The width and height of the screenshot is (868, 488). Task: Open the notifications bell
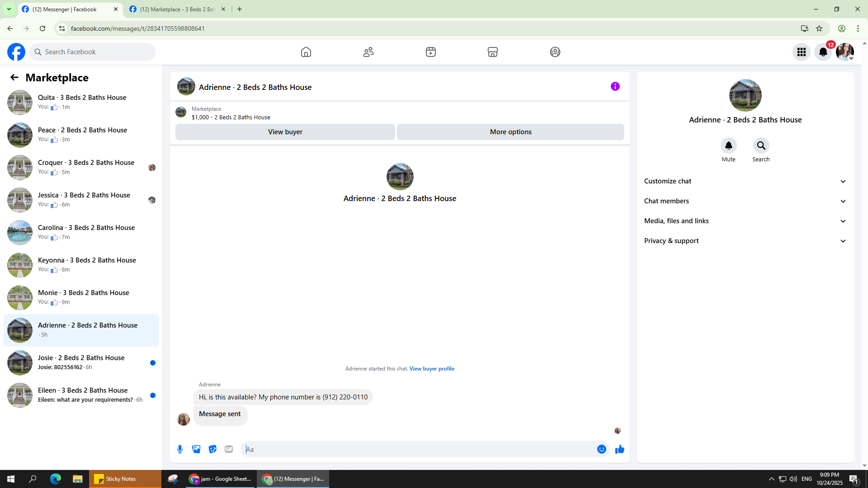click(x=823, y=52)
